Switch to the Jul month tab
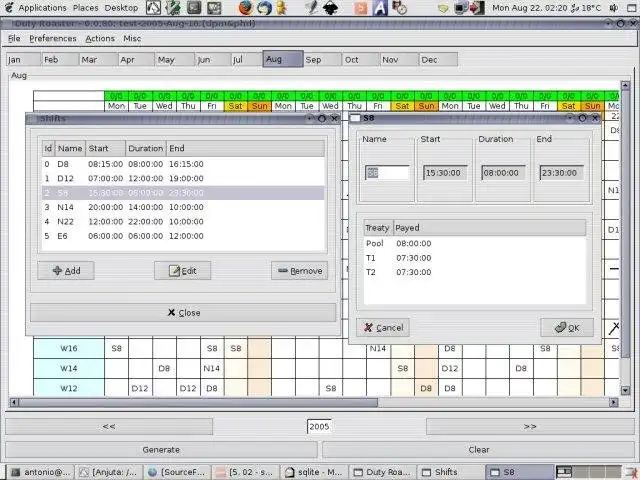The image size is (640, 480). (247, 60)
